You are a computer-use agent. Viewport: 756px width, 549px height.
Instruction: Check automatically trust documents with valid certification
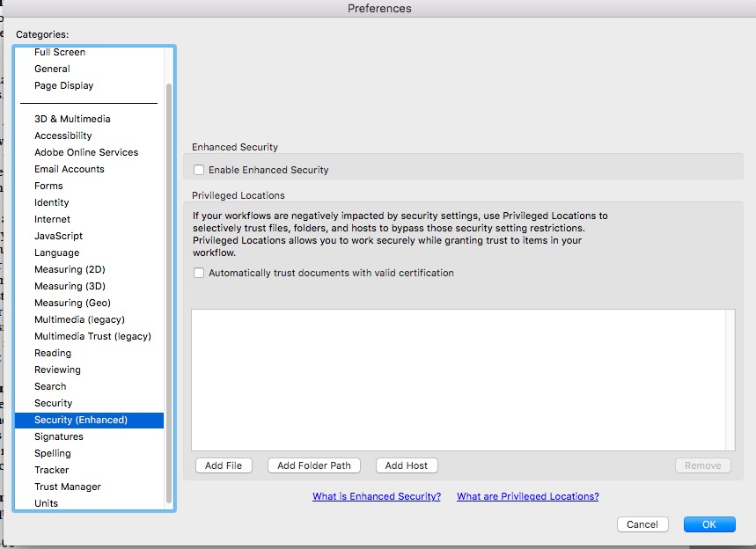point(198,273)
